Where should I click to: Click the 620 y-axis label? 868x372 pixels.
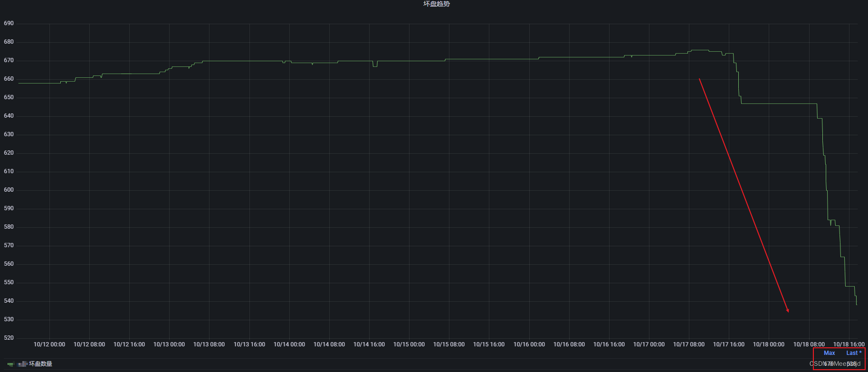click(x=9, y=153)
